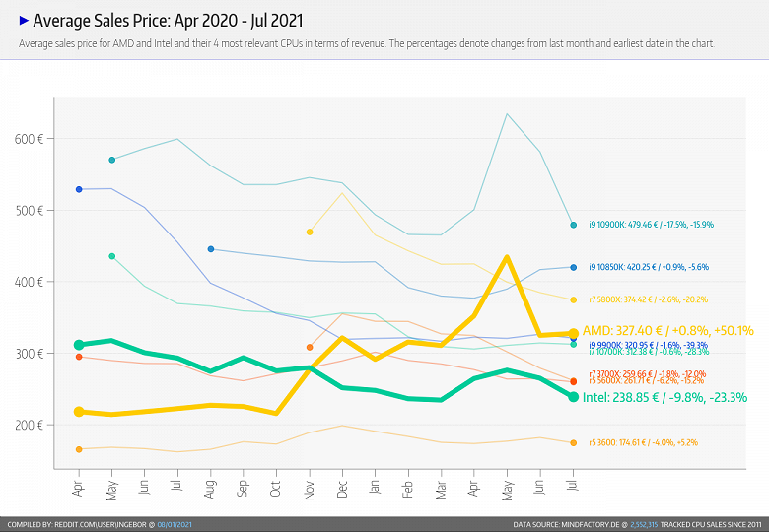
Task: Click the r7 5800X starting dot at Nov
Action: click(310, 232)
